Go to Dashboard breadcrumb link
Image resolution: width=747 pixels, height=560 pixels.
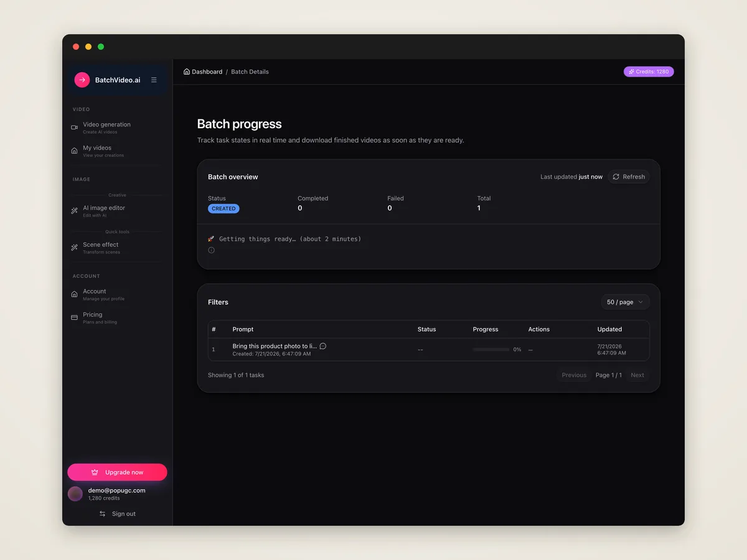click(x=203, y=72)
